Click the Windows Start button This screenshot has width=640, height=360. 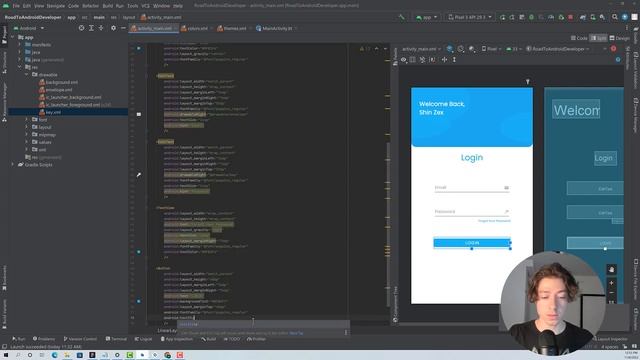(x=6, y=355)
